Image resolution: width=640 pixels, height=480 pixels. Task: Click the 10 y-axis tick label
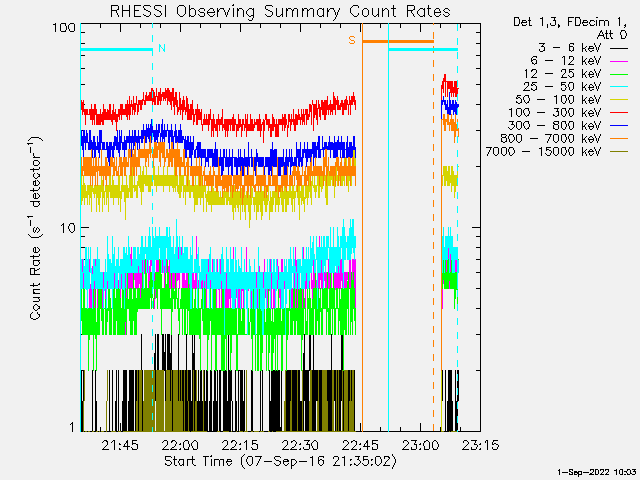pyautogui.click(x=68, y=228)
